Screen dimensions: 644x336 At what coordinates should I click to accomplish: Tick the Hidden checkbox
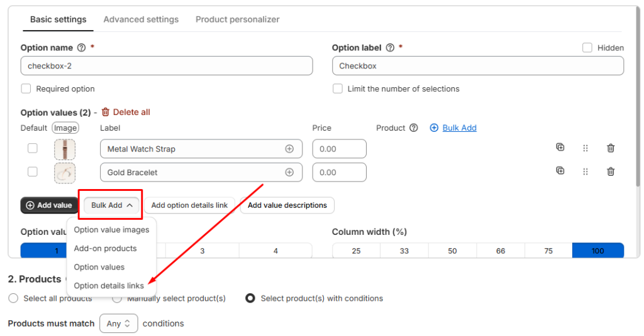587,48
